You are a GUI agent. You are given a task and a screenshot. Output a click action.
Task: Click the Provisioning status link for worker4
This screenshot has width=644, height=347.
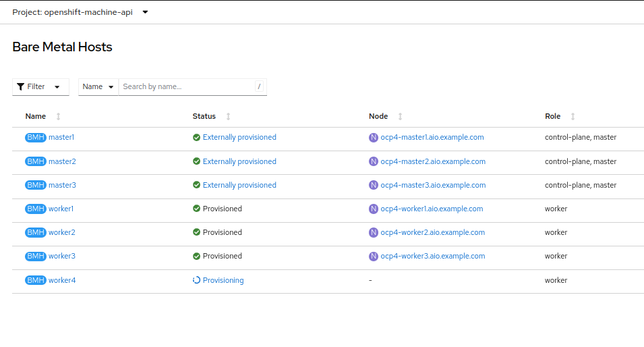coord(223,280)
